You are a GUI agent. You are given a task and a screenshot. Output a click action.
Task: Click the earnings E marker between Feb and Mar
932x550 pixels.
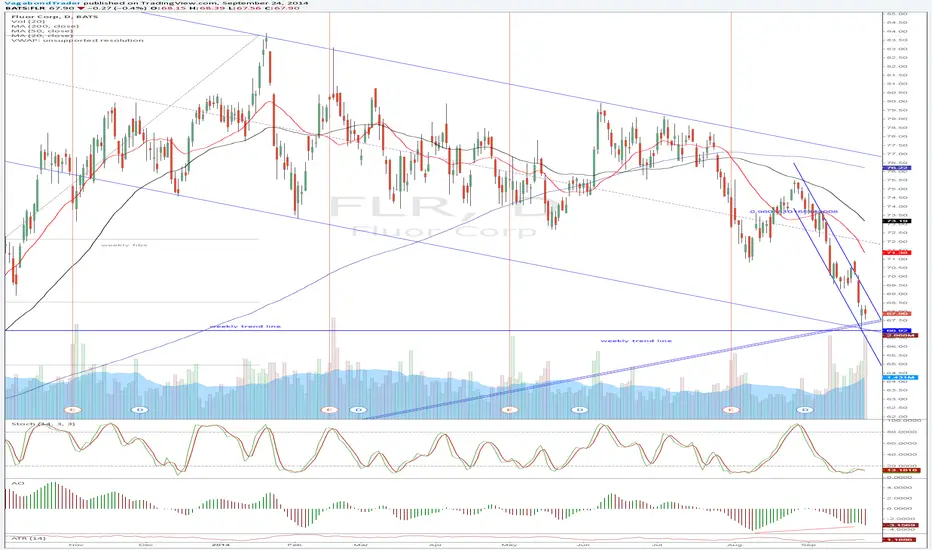point(329,410)
